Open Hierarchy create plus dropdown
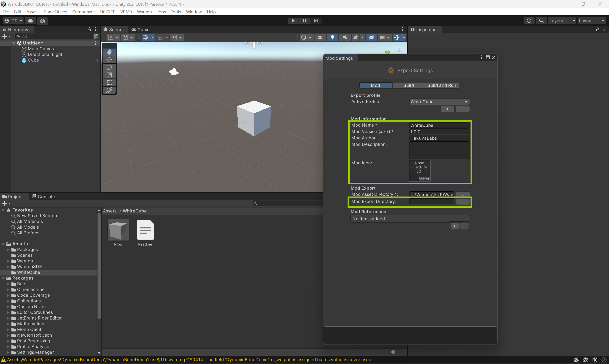Image resolution: width=609 pixels, height=364 pixels. click(6, 36)
